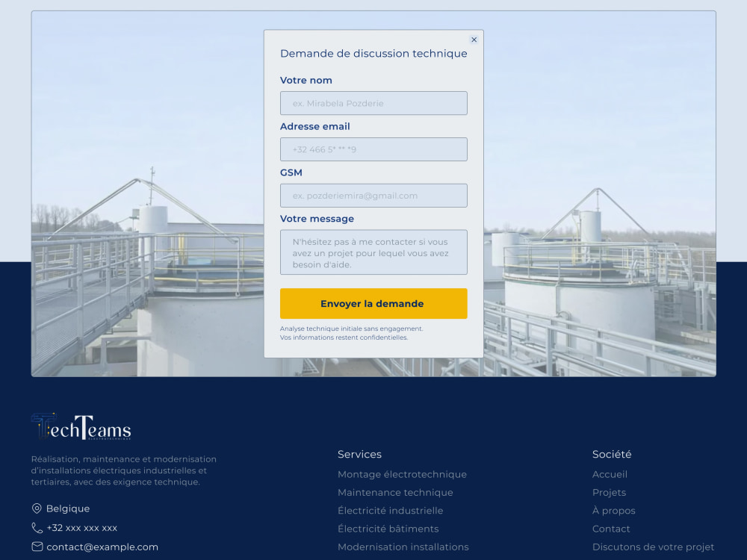Open Modernisation installations link

pos(403,547)
